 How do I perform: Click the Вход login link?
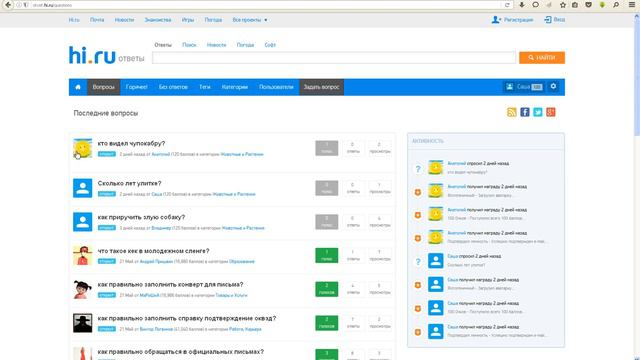point(555,20)
